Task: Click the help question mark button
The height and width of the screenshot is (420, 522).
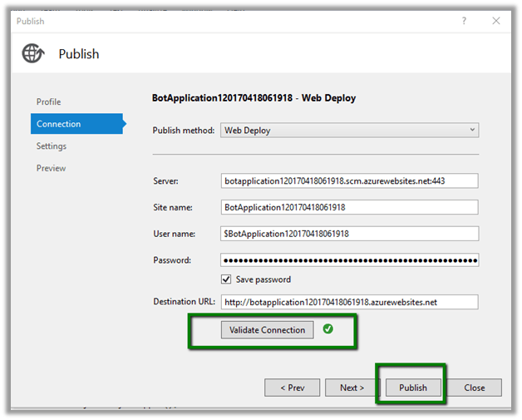Action: coord(464,21)
